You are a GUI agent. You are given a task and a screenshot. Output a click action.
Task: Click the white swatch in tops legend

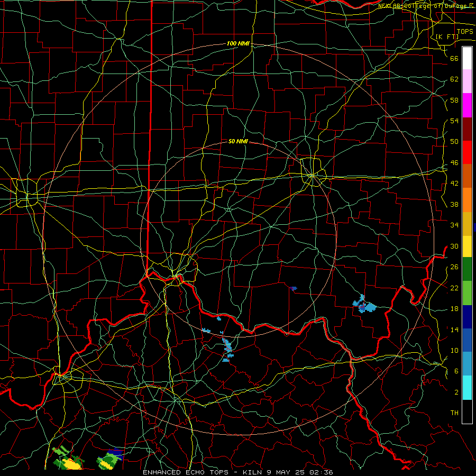click(467, 58)
